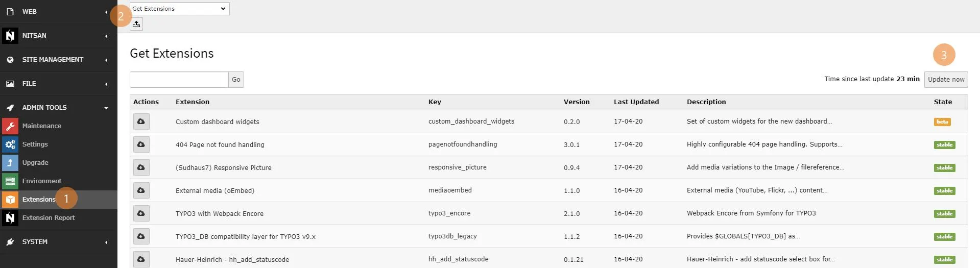Viewport: 980px width, 268px height.
Task: Click the beta state badge
Action: point(942,122)
